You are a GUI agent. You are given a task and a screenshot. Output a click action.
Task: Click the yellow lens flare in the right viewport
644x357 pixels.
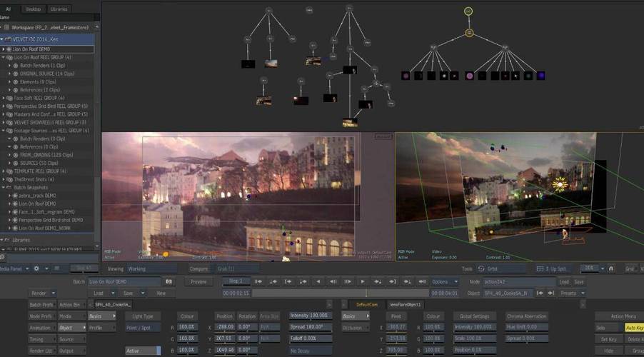point(559,184)
